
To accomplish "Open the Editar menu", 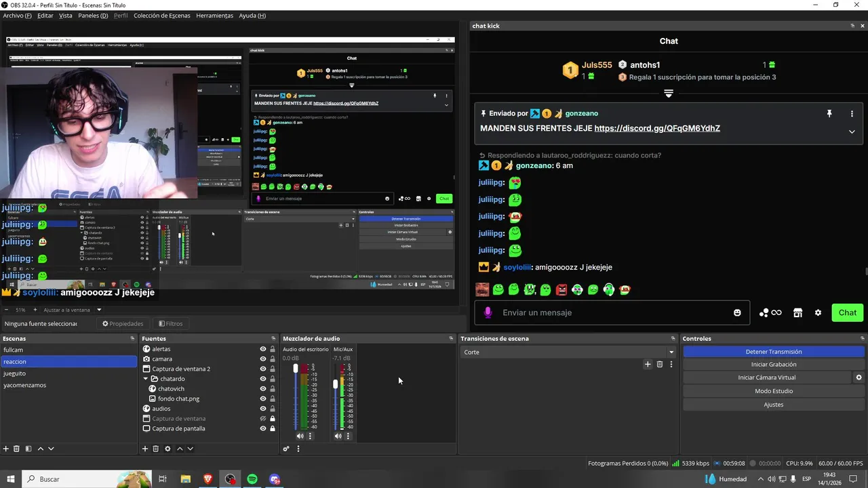I will tap(45, 16).
